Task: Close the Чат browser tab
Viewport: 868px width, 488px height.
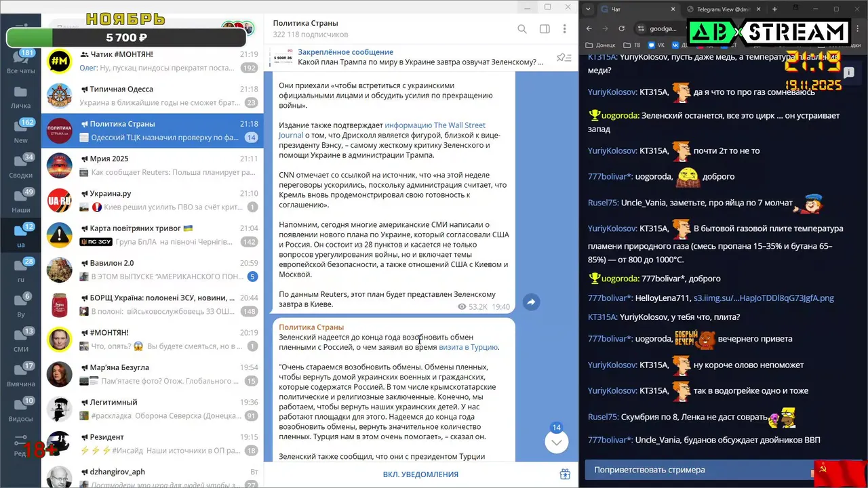Action: 673,9
